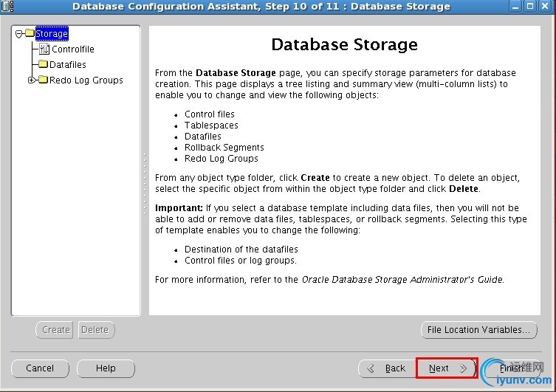Collapse the Storage tree node
The width and height of the screenshot is (556, 392).
pos(19,34)
